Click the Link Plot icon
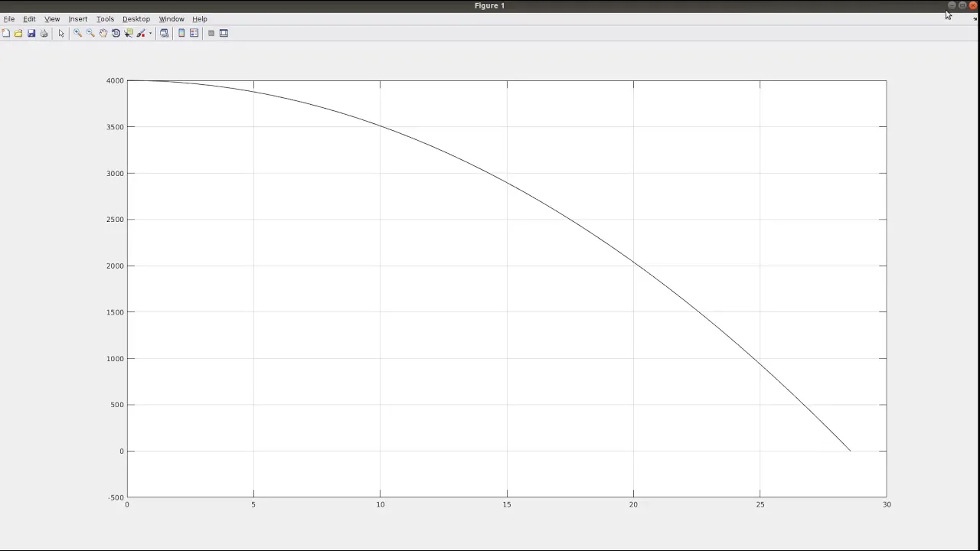 [164, 33]
